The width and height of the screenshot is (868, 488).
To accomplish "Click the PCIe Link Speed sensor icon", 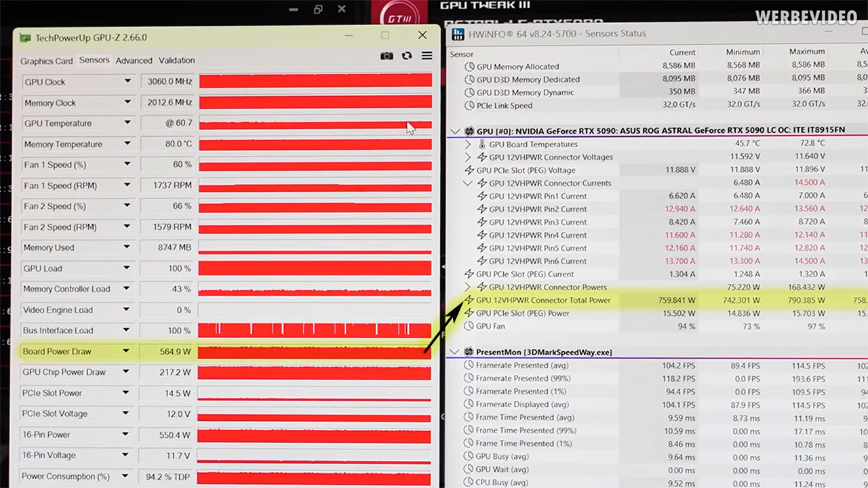I will coord(469,105).
